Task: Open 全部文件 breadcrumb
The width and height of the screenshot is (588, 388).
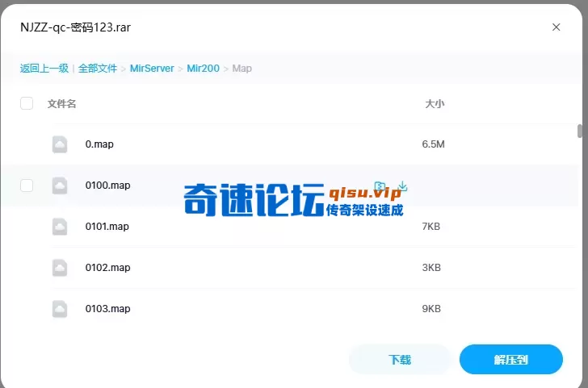Action: click(98, 68)
